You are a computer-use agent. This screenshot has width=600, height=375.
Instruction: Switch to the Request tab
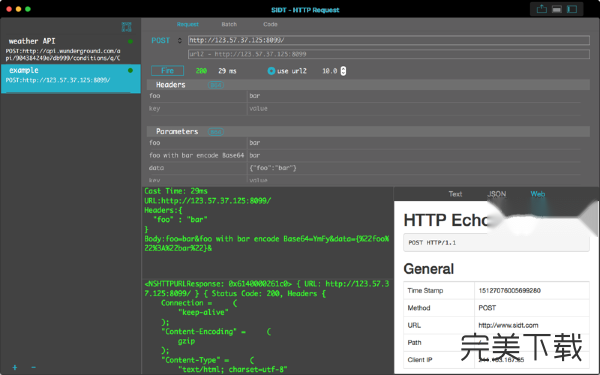click(x=188, y=24)
